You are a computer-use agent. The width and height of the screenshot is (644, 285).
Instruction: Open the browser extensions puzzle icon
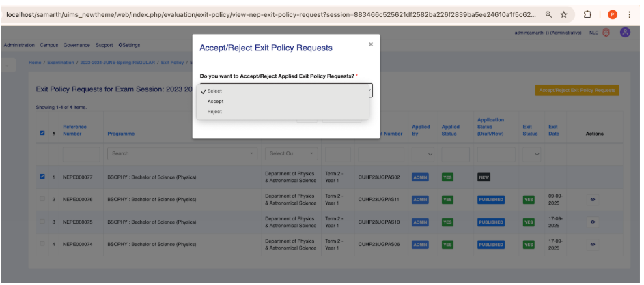(588, 14)
